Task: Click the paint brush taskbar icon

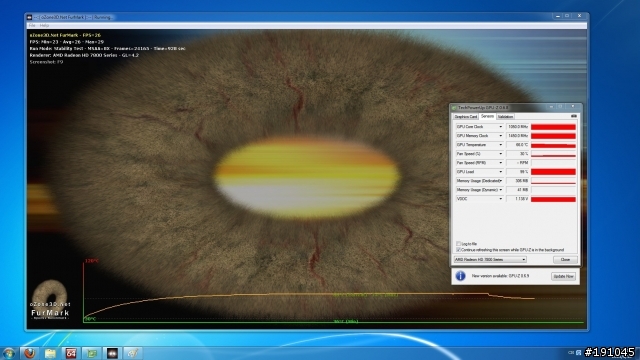Action: pos(133,353)
